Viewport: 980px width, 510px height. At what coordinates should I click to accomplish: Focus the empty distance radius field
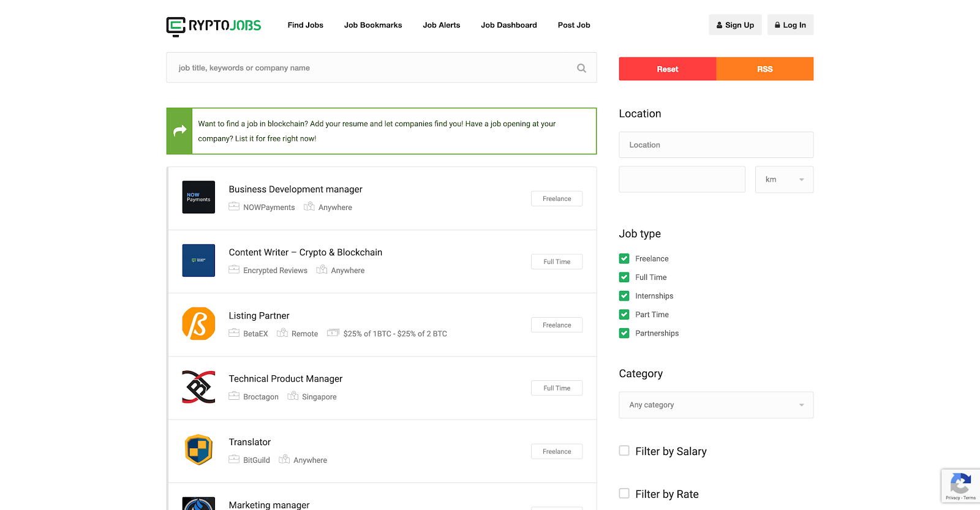[682, 179]
